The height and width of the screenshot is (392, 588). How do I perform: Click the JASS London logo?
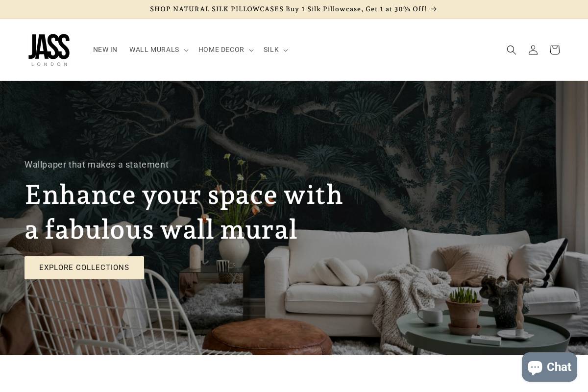[x=49, y=50]
